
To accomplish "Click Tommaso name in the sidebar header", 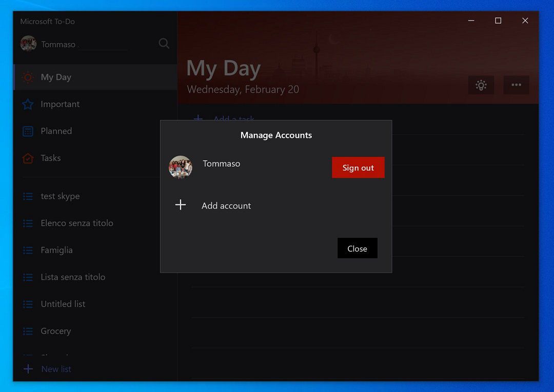I will pos(58,45).
